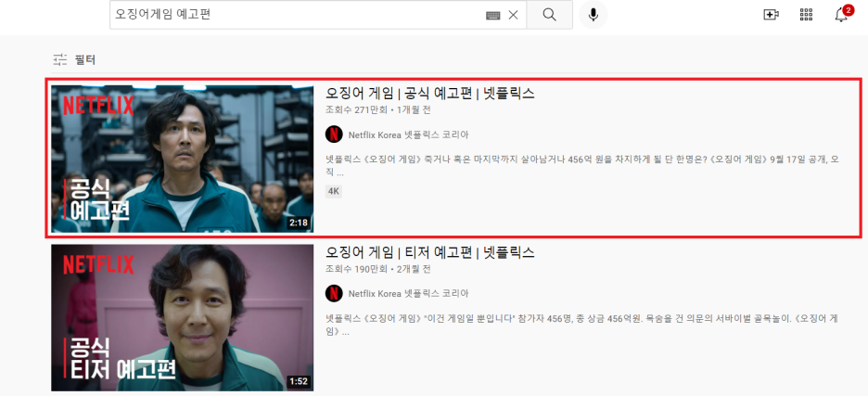Open the on-screen keyboard icon
868x396 pixels.
coord(492,16)
